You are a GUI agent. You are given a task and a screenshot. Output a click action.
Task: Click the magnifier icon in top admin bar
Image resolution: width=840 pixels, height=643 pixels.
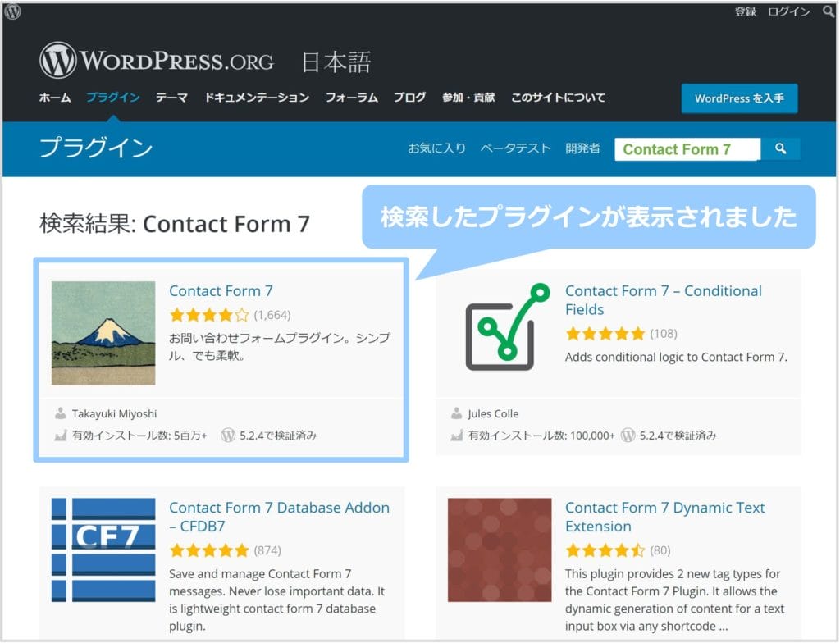tap(828, 11)
